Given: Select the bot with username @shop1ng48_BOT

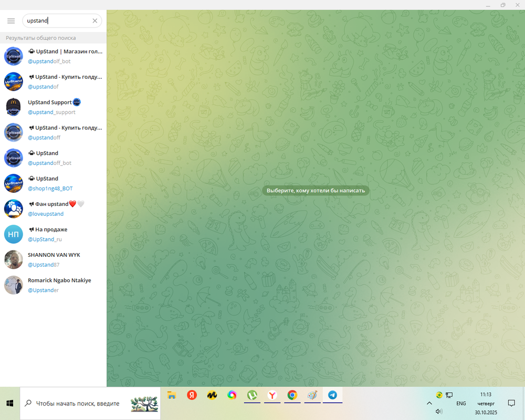Looking at the screenshot, I should (x=53, y=184).
